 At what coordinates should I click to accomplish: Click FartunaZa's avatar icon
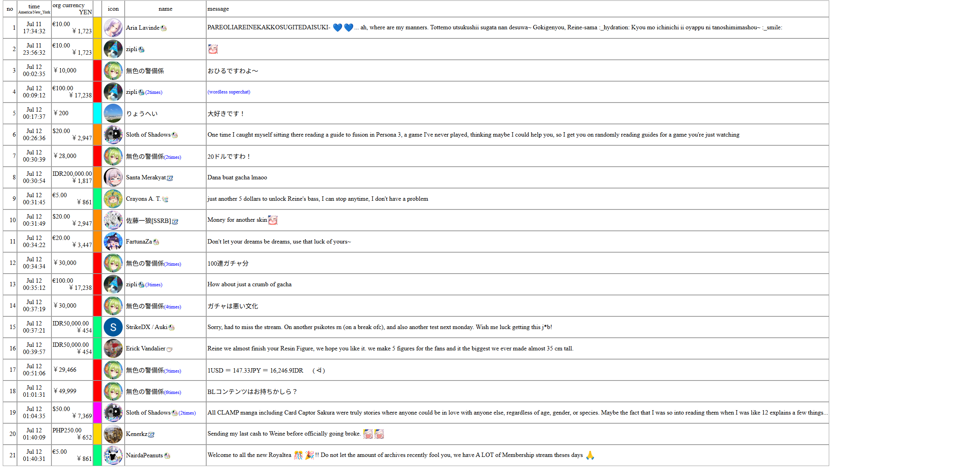pos(113,242)
